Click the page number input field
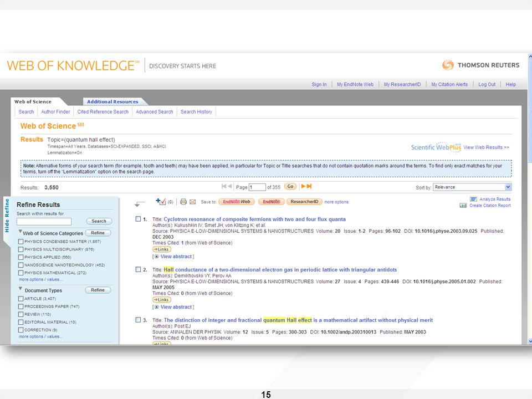The image size is (532, 399). pyautogui.click(x=257, y=187)
